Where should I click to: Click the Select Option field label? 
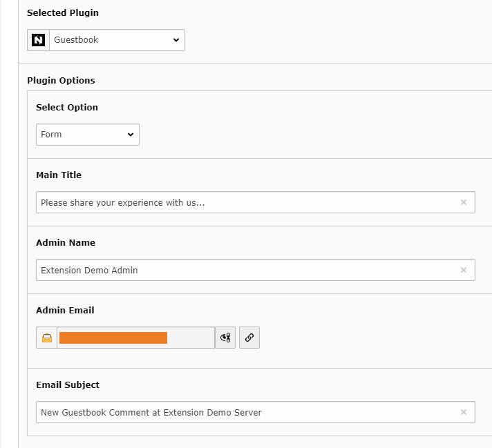coord(67,107)
